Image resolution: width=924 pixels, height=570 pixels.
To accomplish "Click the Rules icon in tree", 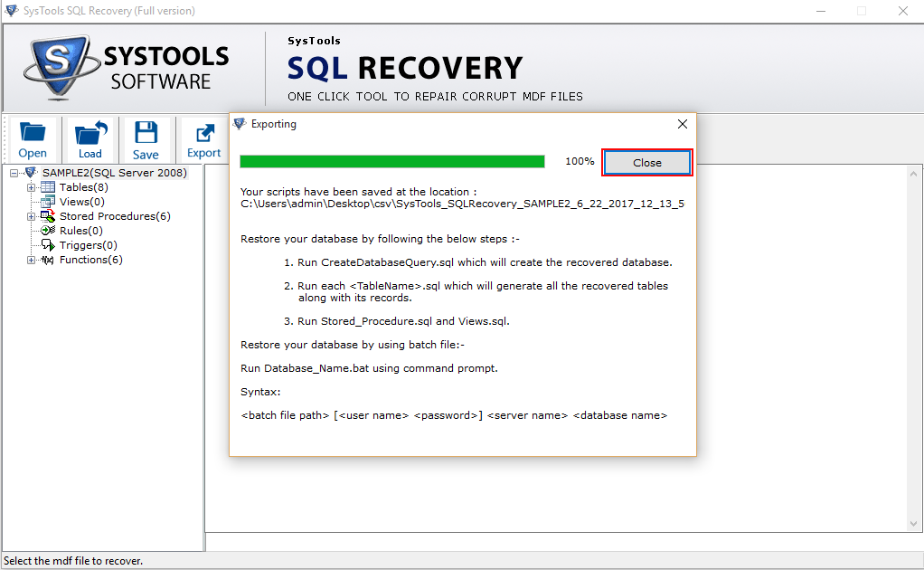I will pos(48,231).
